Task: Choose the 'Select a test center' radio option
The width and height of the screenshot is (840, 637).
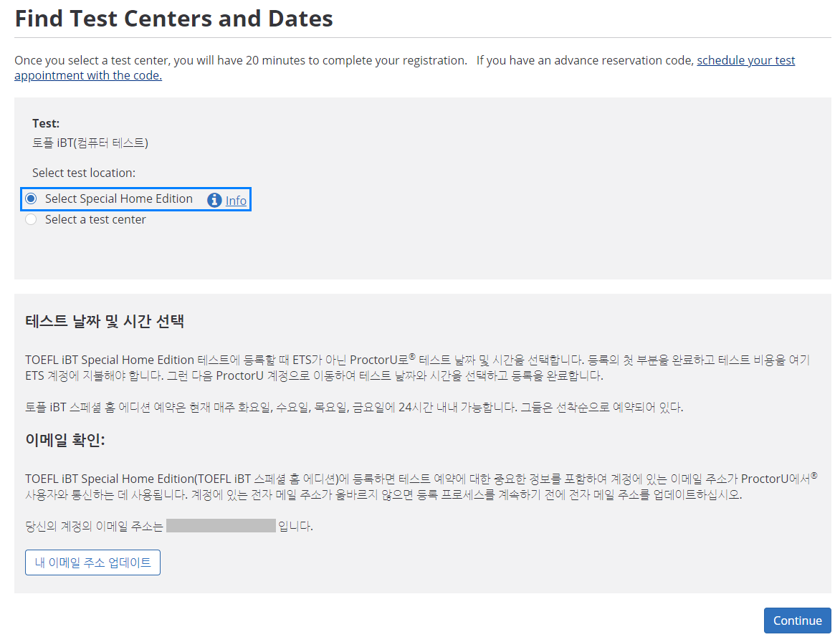Action: coord(31,220)
